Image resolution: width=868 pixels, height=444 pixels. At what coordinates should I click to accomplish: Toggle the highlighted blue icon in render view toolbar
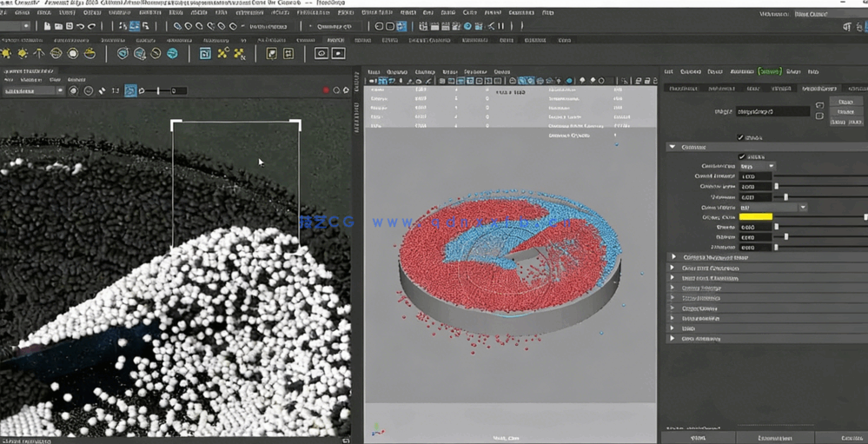130,90
